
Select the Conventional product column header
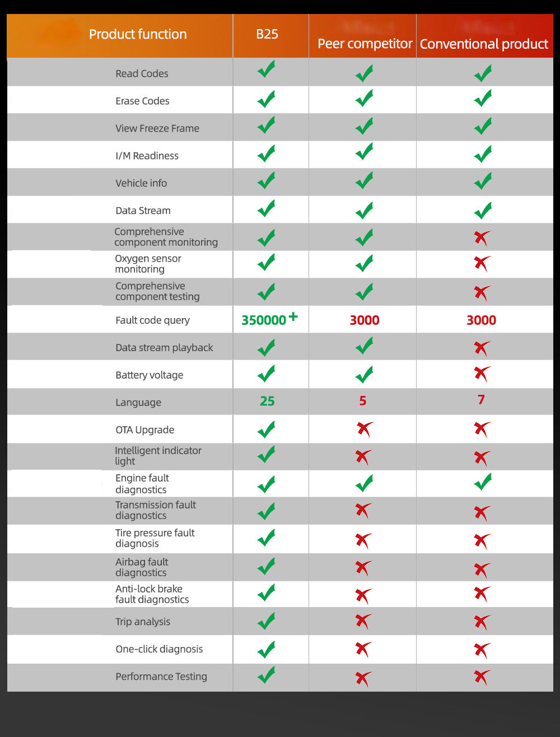484,44
